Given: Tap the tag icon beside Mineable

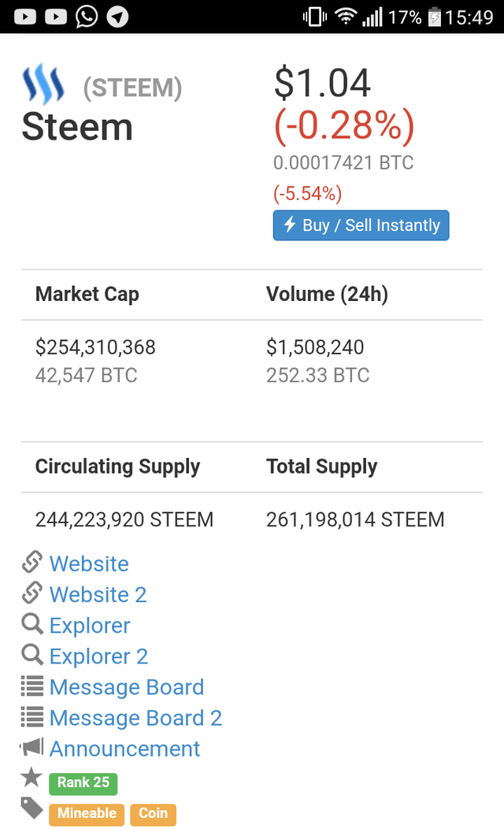Looking at the screenshot, I should pyautogui.click(x=32, y=809).
